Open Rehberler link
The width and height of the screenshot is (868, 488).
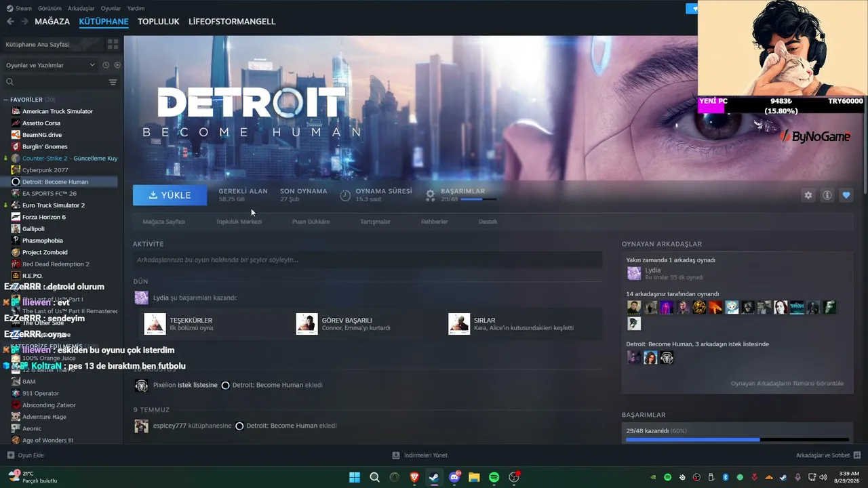coord(434,222)
